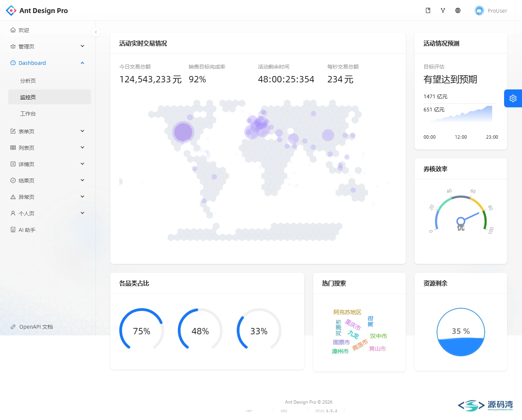Image resolution: width=522 pixels, height=420 pixels.
Task: Open the documentation icon in header
Action: pyautogui.click(x=428, y=10)
